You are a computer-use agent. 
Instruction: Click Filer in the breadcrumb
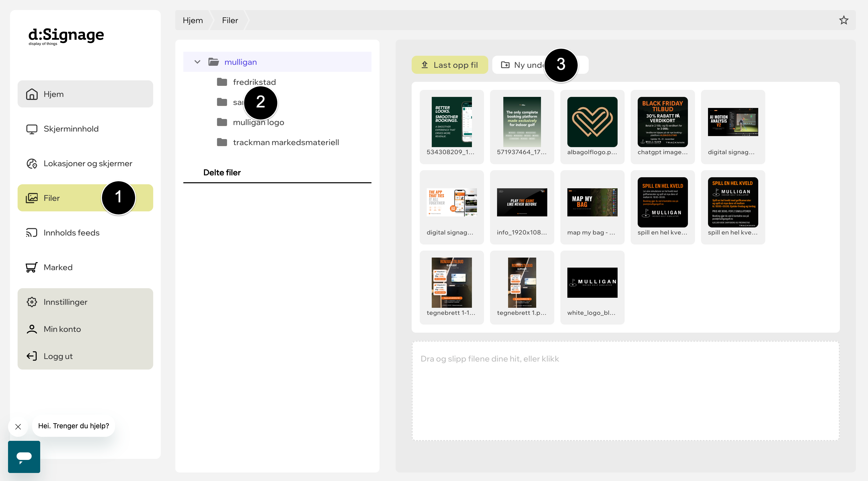pyautogui.click(x=230, y=20)
